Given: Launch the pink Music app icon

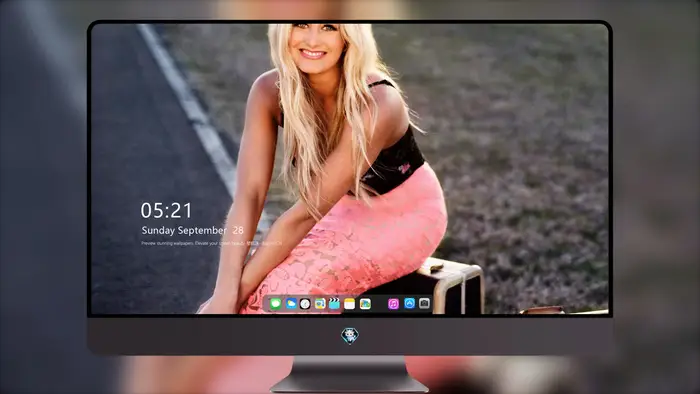Looking at the screenshot, I should point(393,304).
